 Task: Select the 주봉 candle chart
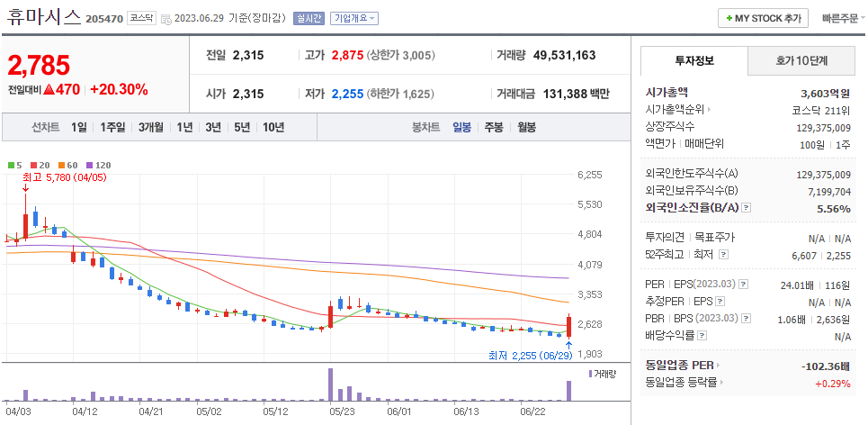494,128
